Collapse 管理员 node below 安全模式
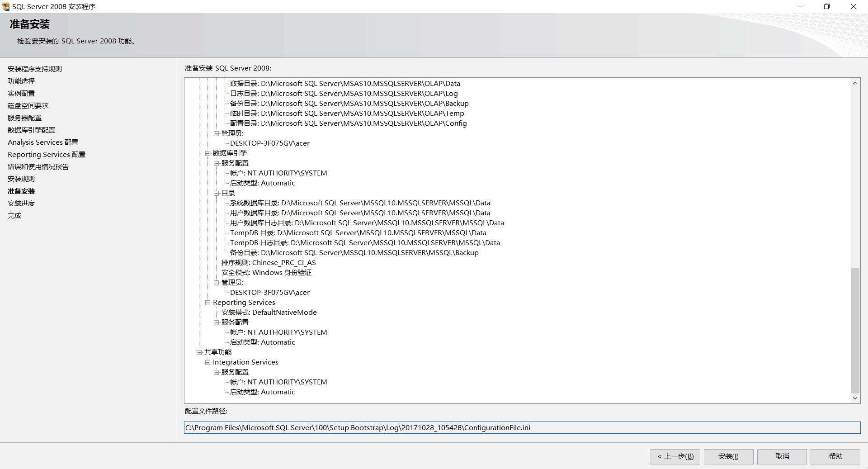Screen dimensions: 868x469 [x=217, y=283]
